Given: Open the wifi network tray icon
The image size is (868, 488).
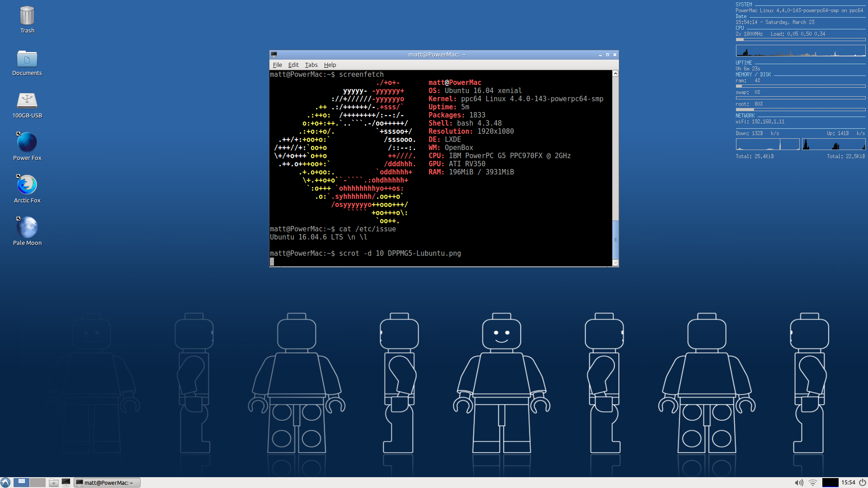Looking at the screenshot, I should pyautogui.click(x=813, y=483).
